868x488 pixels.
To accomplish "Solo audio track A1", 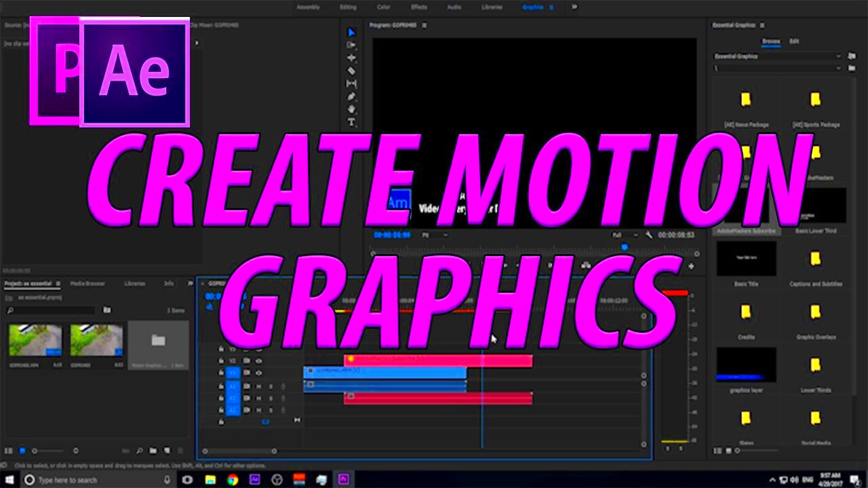I will pyautogui.click(x=271, y=386).
